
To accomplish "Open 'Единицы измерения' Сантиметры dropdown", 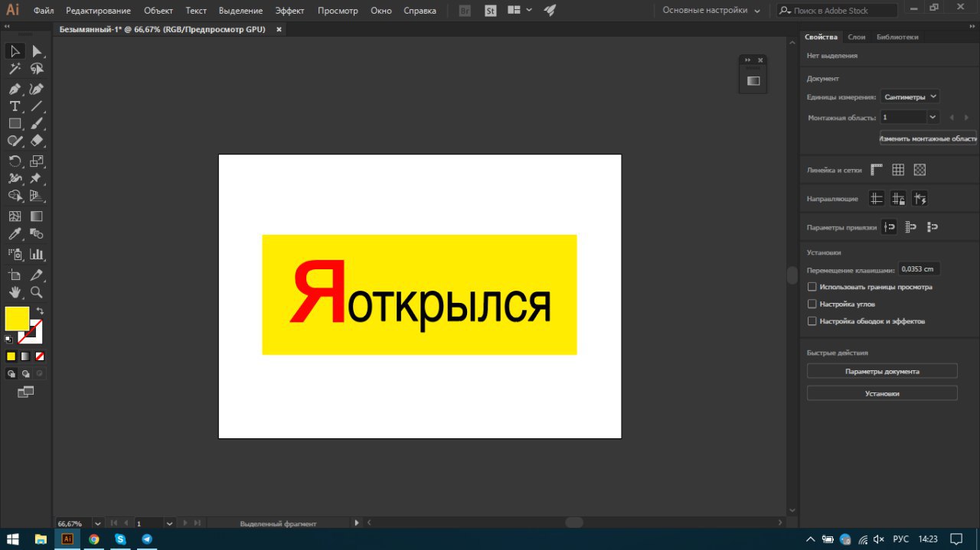I will coord(910,97).
